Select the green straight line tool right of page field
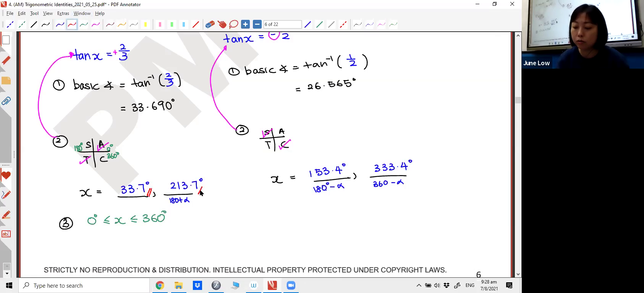This screenshot has width=644, height=293. pos(319,24)
